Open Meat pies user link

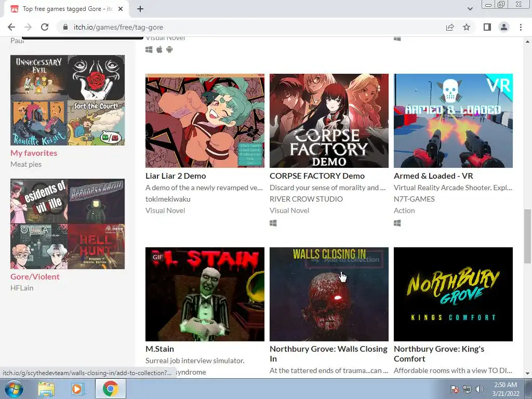[26, 164]
